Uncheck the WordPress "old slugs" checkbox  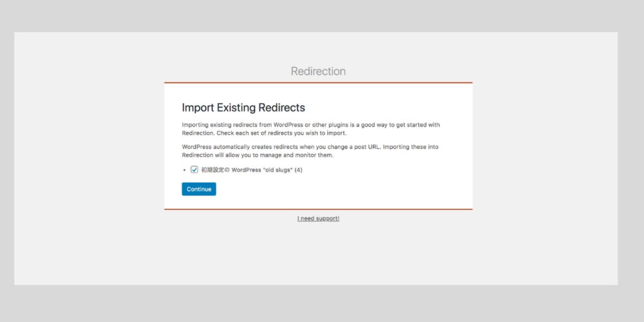pyautogui.click(x=194, y=169)
